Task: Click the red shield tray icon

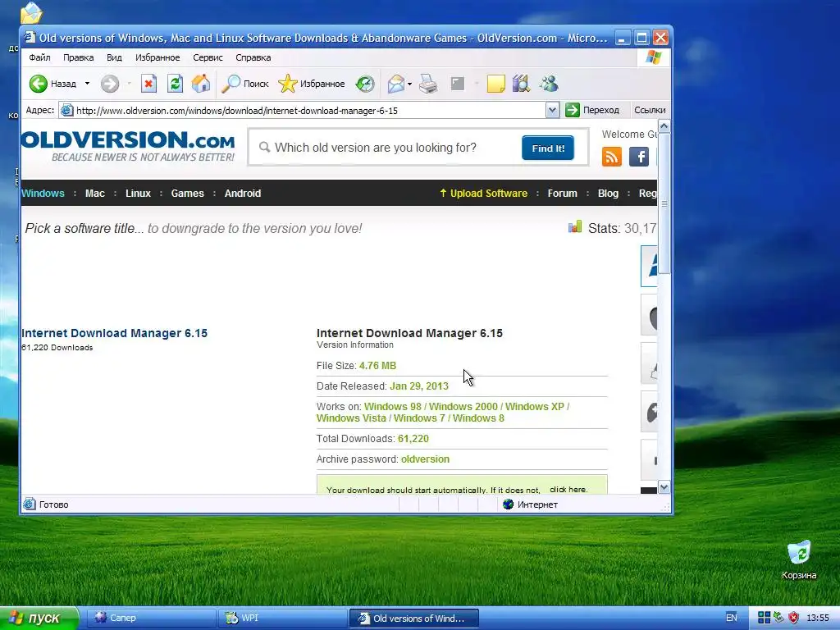Action: pos(793,618)
